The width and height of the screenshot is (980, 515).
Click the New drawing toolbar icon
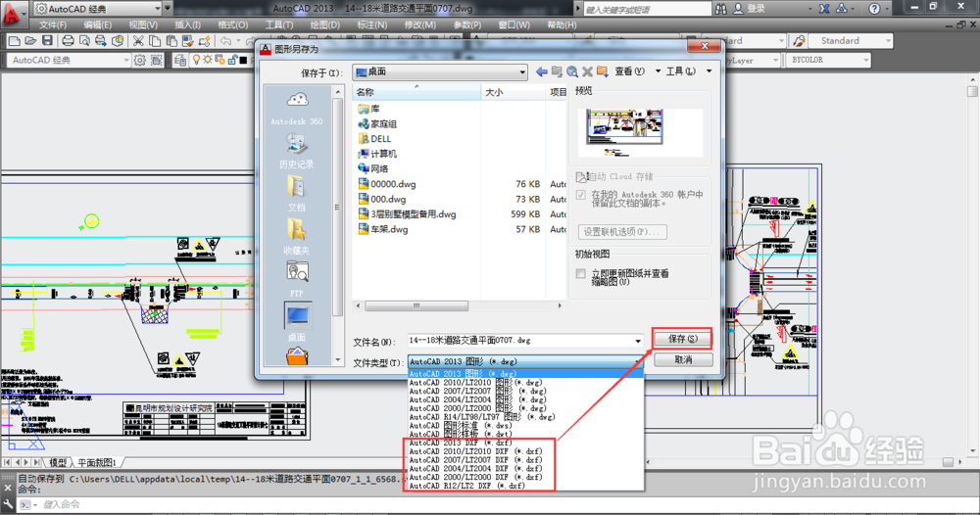(14, 41)
